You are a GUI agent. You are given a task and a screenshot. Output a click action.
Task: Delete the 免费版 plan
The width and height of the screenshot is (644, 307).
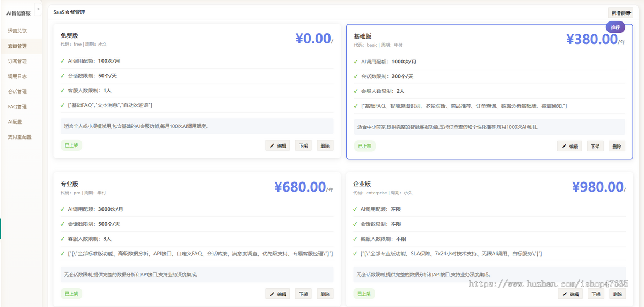(x=325, y=145)
